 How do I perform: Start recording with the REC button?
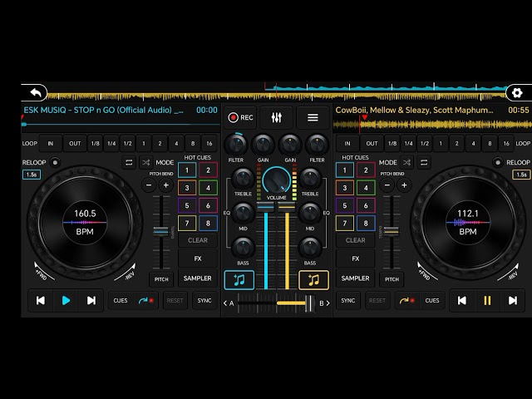(x=240, y=117)
